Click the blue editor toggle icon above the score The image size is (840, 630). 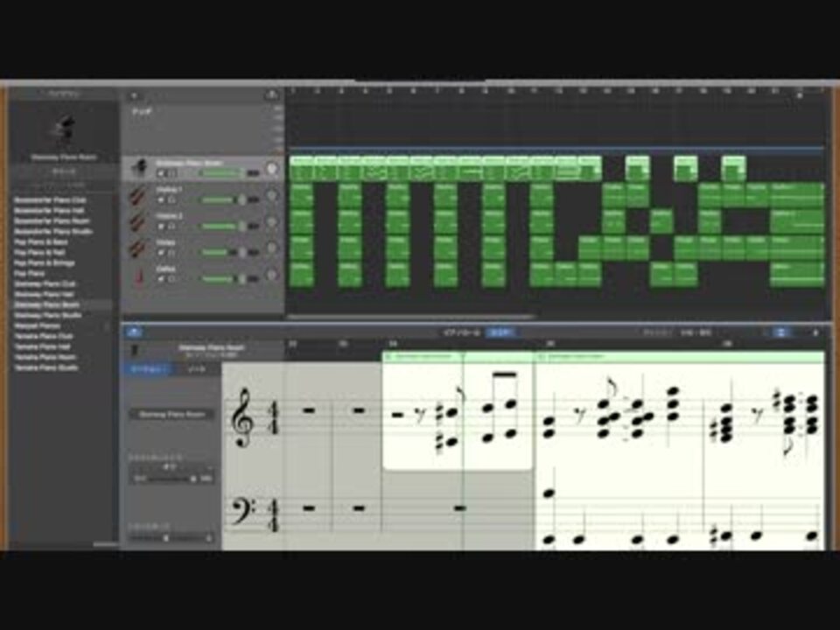(x=134, y=332)
